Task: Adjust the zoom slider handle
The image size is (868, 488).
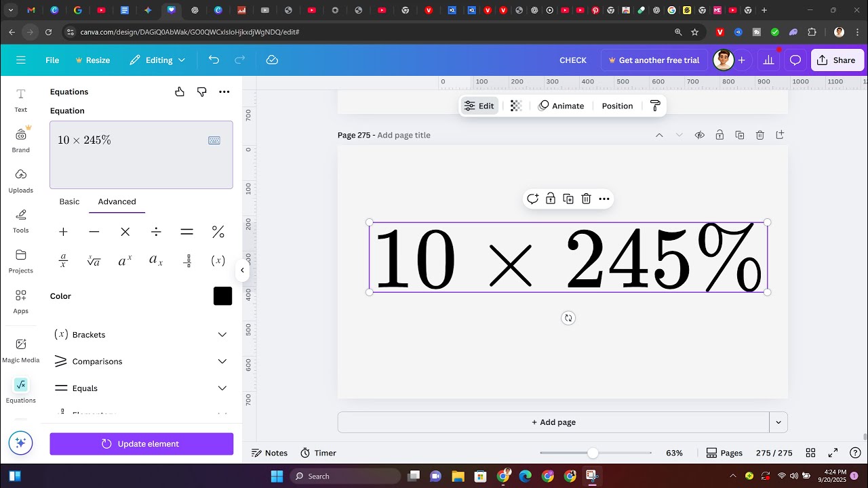Action: 593,453
